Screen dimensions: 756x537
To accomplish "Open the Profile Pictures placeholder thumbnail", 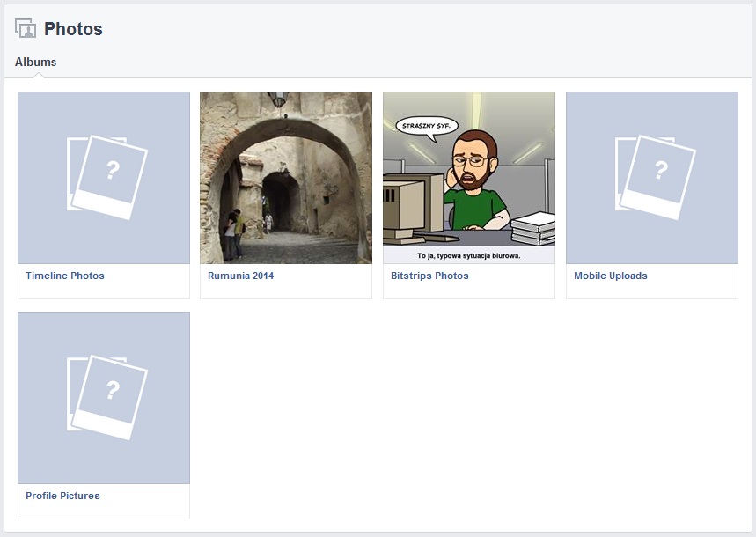I will click(104, 398).
